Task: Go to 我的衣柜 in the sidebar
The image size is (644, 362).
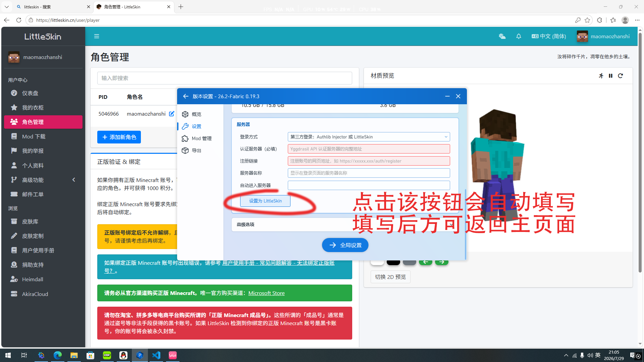Action: 43,108
